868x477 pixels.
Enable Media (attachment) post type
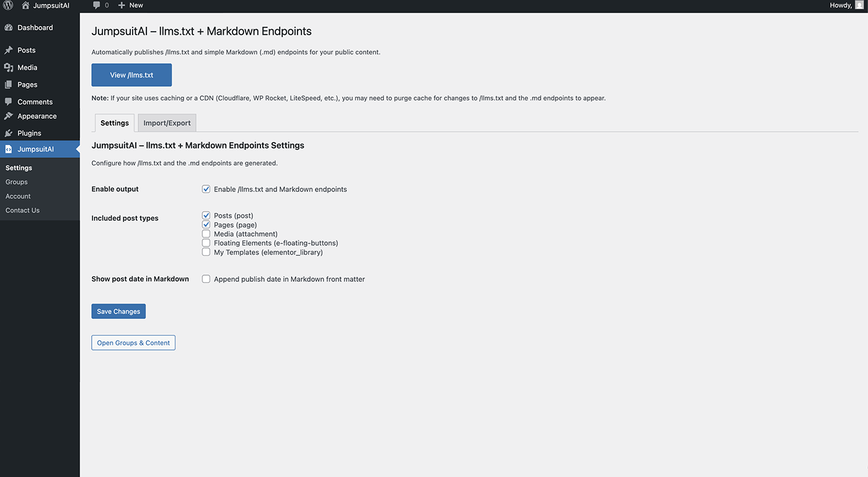[x=206, y=234]
